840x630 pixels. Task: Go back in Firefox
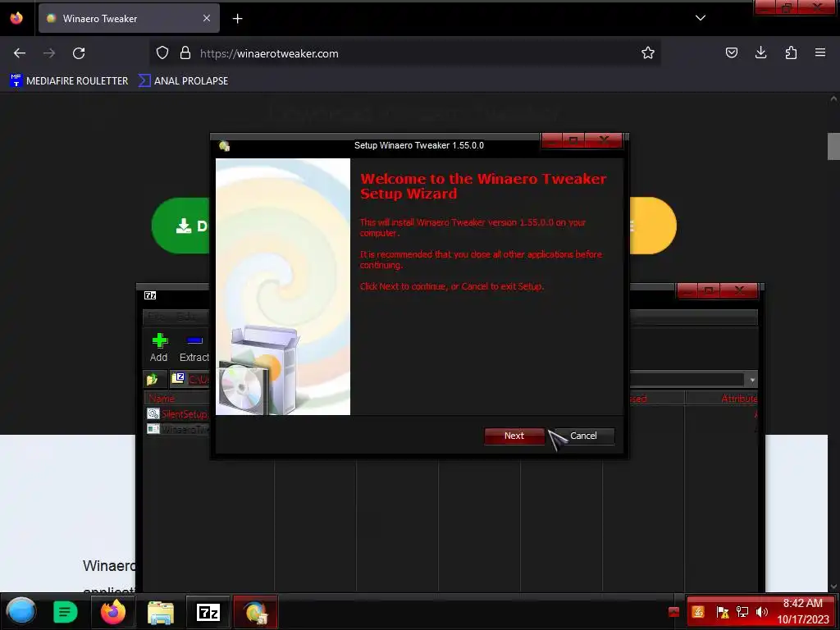click(x=20, y=53)
